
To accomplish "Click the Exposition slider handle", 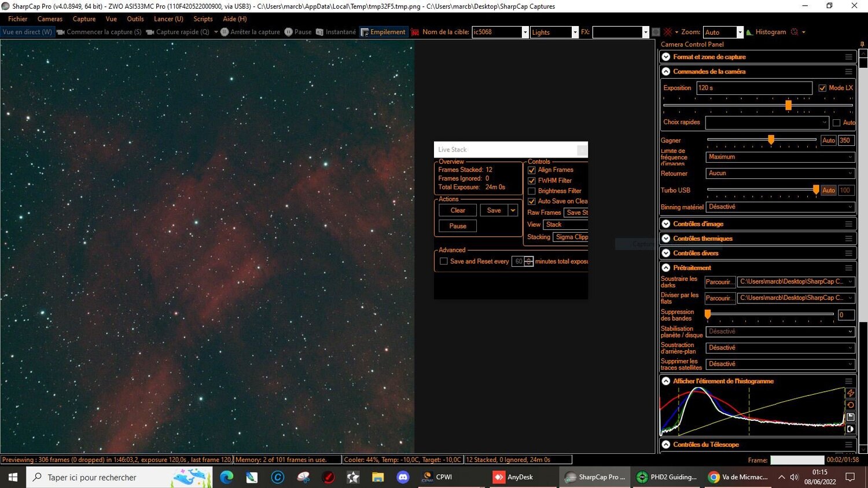I will (788, 105).
